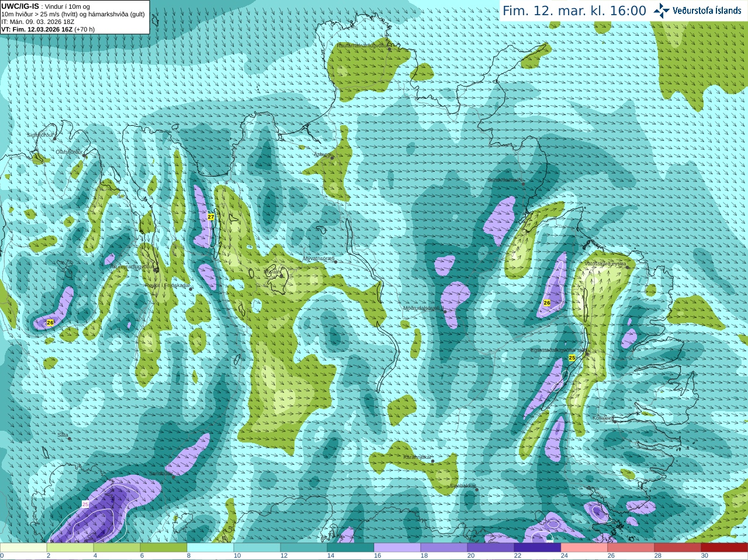This screenshot has width=748, height=560.
Task: Select the 14–16 m/s legend color
Action: click(351, 548)
